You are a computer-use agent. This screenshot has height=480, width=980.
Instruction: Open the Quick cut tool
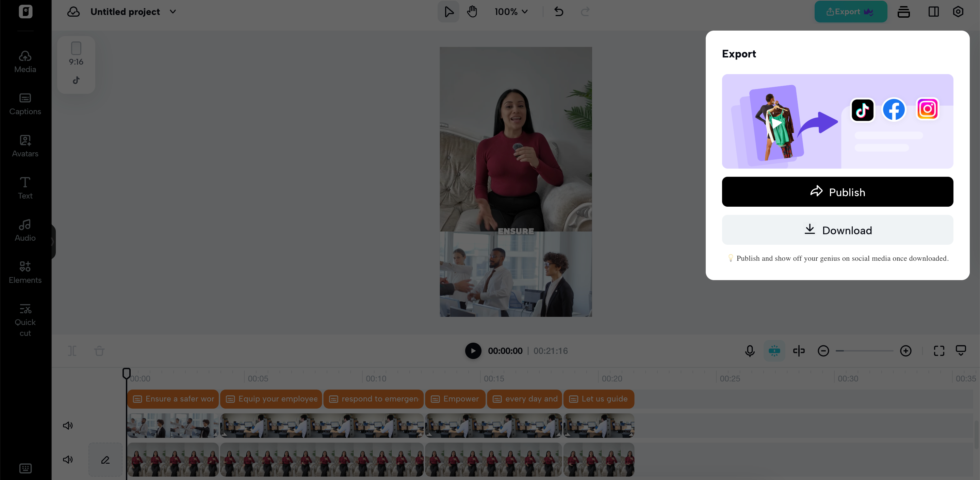(x=25, y=319)
